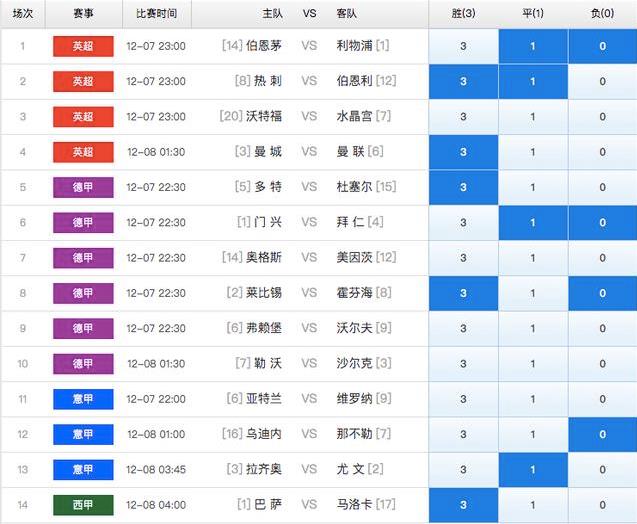Screen dimensions: 637x524
Task: Click the 平(1) column header
Action: [533, 14]
